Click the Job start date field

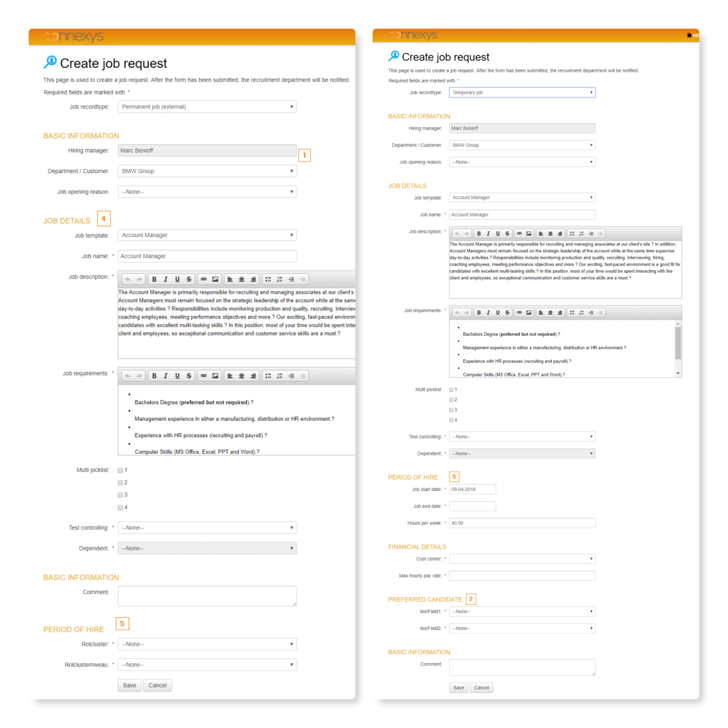[472, 489]
